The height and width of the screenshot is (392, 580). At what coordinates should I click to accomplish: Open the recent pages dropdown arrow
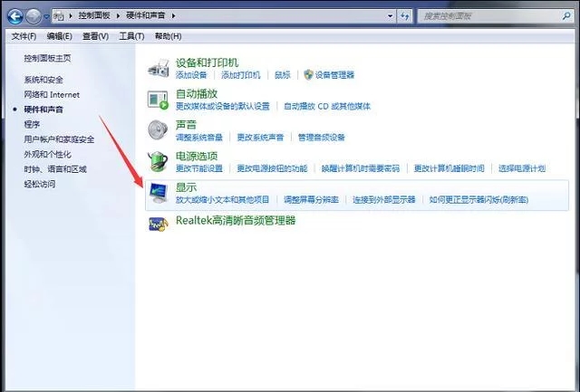(48, 16)
